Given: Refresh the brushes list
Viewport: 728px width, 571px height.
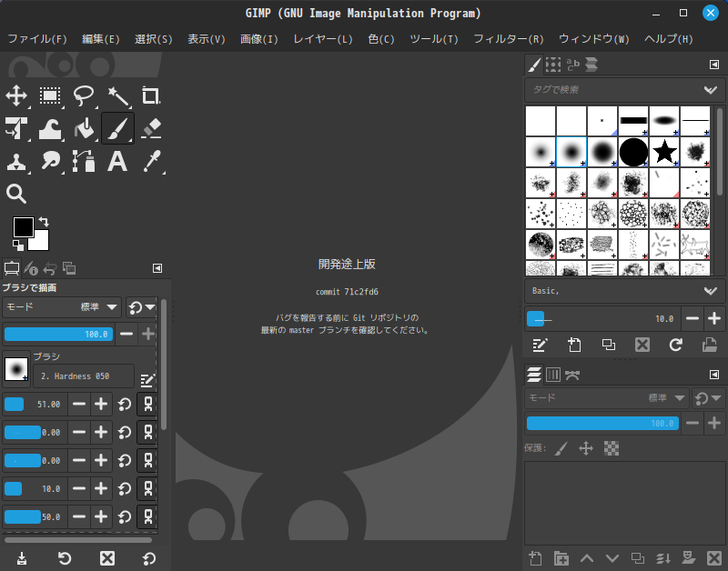Looking at the screenshot, I should [x=675, y=345].
